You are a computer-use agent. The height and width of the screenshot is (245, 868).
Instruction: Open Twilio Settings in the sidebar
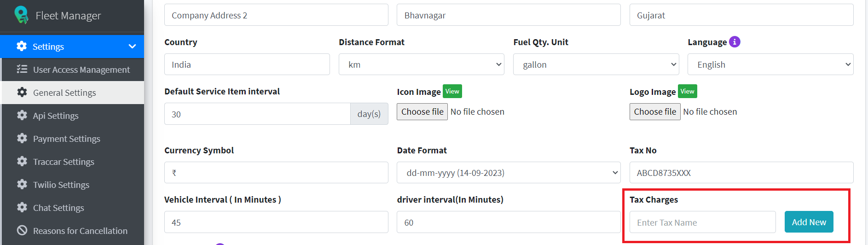[61, 185]
